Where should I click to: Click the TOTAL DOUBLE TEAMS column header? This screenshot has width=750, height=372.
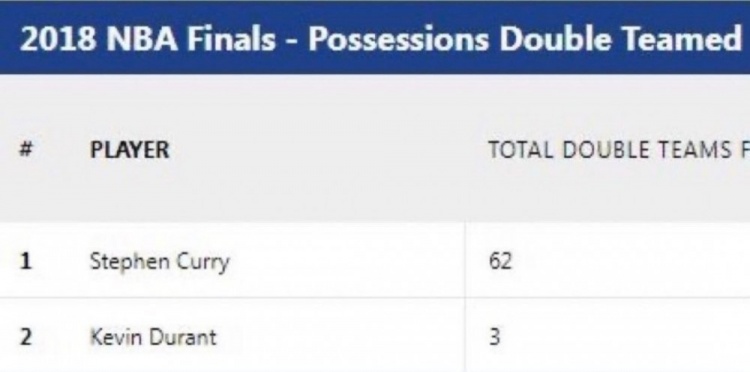click(619, 150)
